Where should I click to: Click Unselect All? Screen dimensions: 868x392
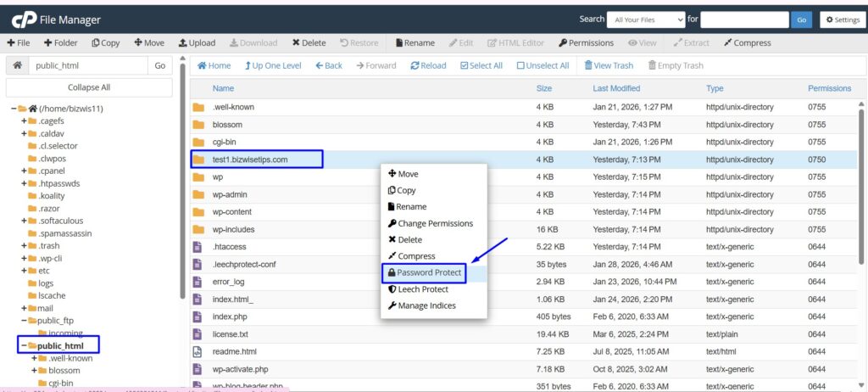click(543, 65)
